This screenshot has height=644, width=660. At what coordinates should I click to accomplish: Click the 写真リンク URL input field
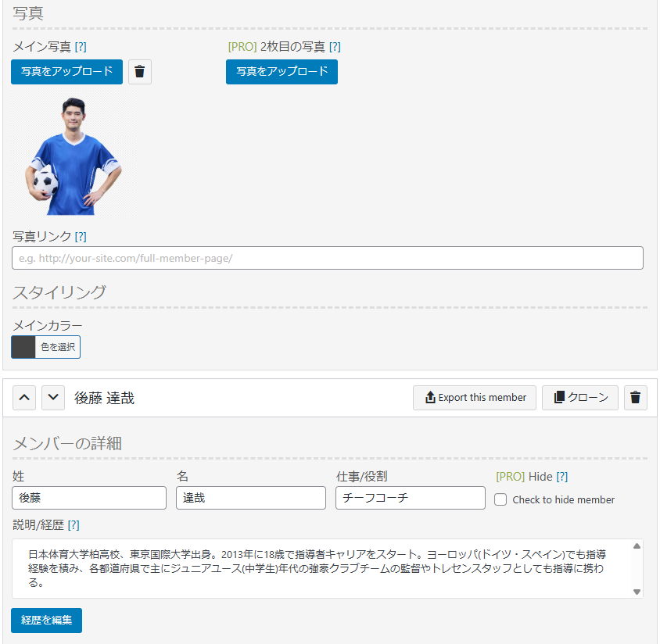328,258
